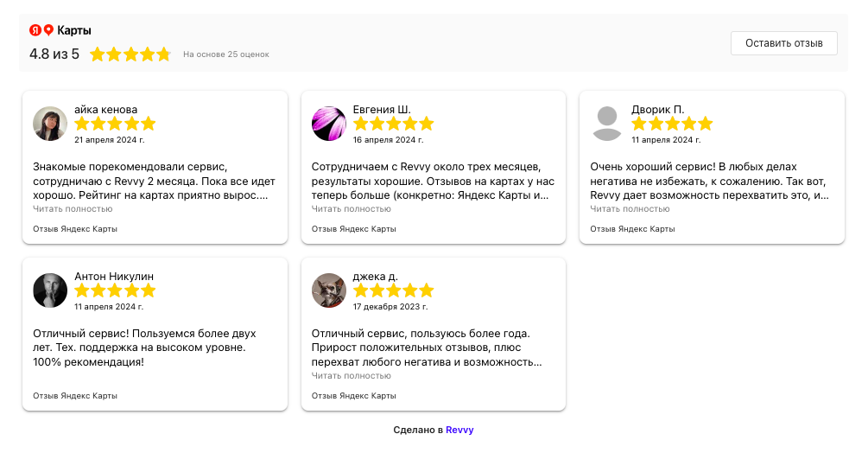This screenshot has height=453, width=868.
Task: Expand джека д. review via "Читать полностью"
Action: click(351, 376)
